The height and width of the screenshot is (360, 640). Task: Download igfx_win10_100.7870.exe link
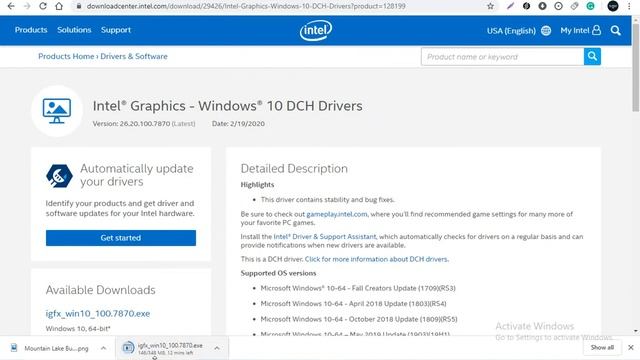pyautogui.click(x=98, y=313)
